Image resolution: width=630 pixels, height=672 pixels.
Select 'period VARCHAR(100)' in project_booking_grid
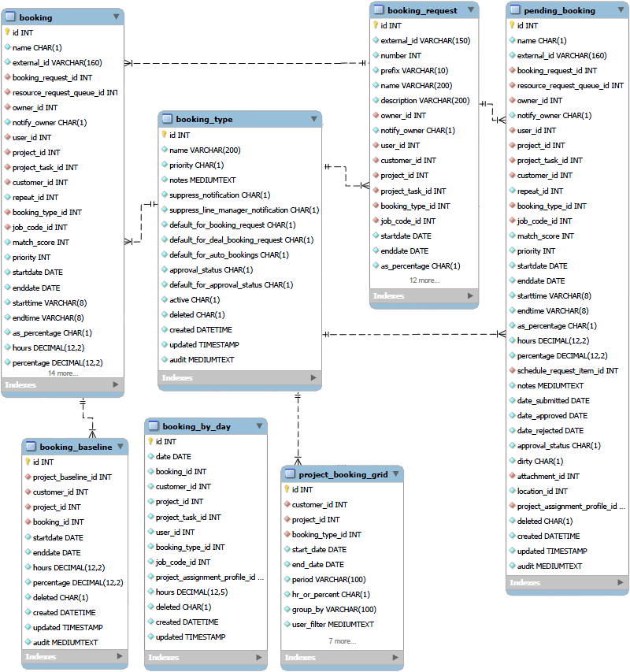(328, 579)
